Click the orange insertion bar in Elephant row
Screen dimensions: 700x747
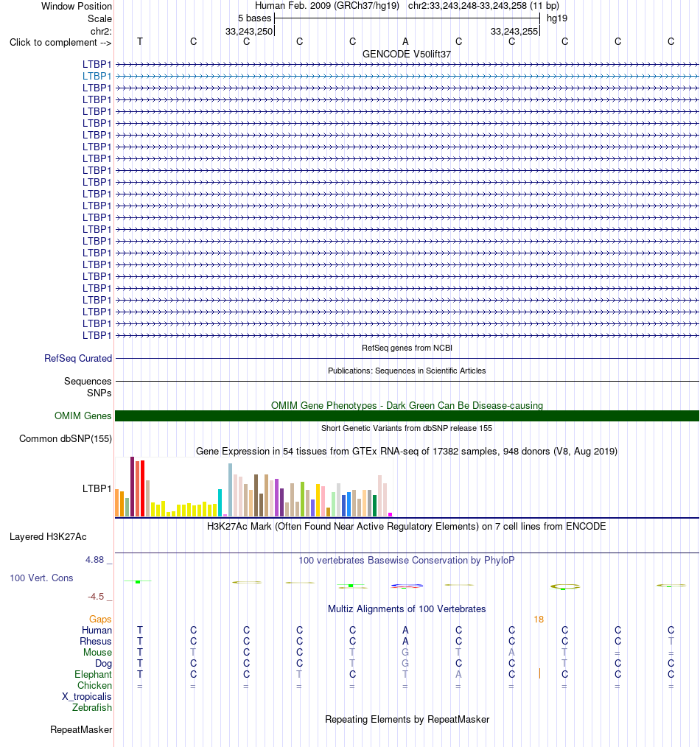pos(539,673)
